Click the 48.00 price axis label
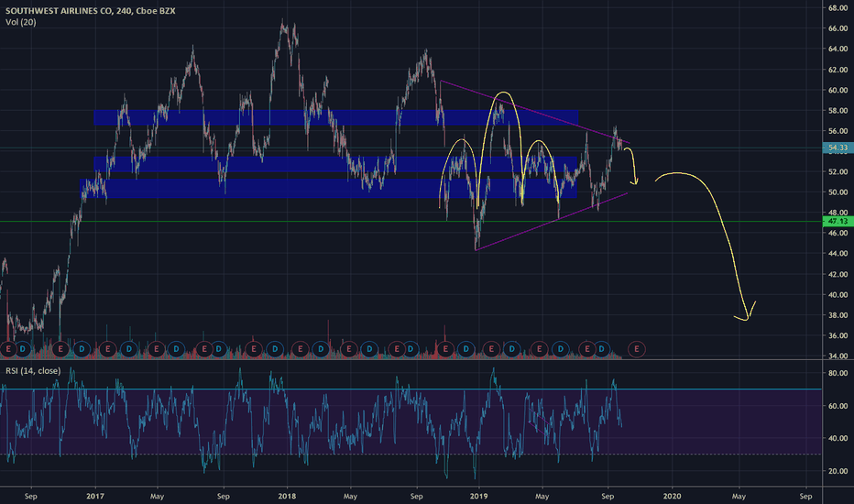This screenshot has height=504, width=854. coord(838,213)
